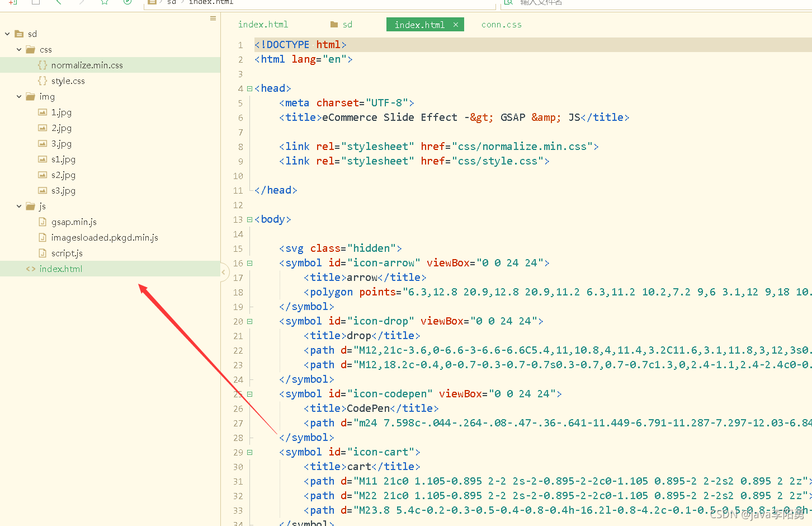Click the folder icon on the sd tab

click(334, 25)
